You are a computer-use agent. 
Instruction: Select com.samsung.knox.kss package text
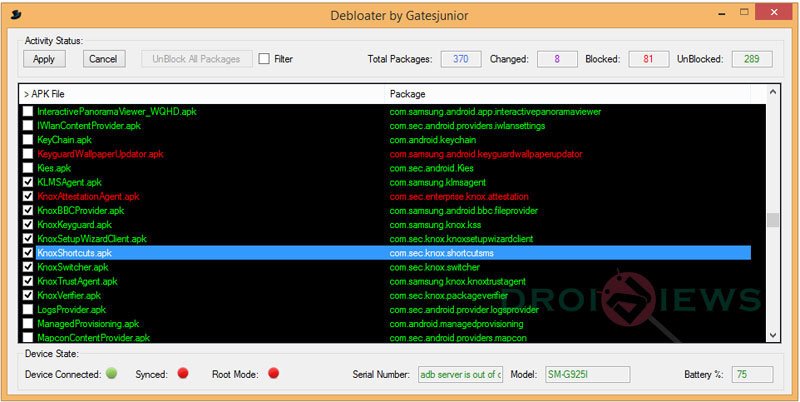click(435, 224)
